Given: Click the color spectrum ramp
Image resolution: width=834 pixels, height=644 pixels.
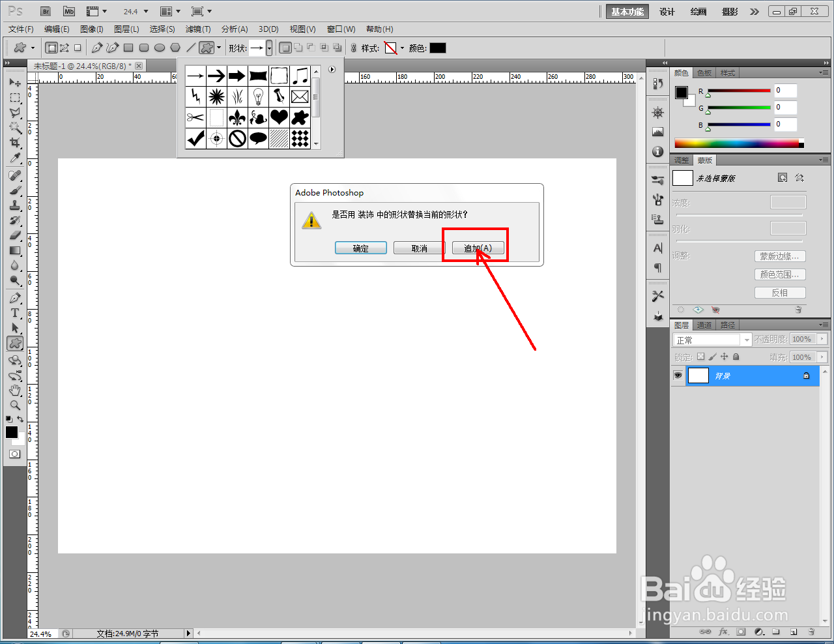Looking at the screenshot, I should [739, 143].
